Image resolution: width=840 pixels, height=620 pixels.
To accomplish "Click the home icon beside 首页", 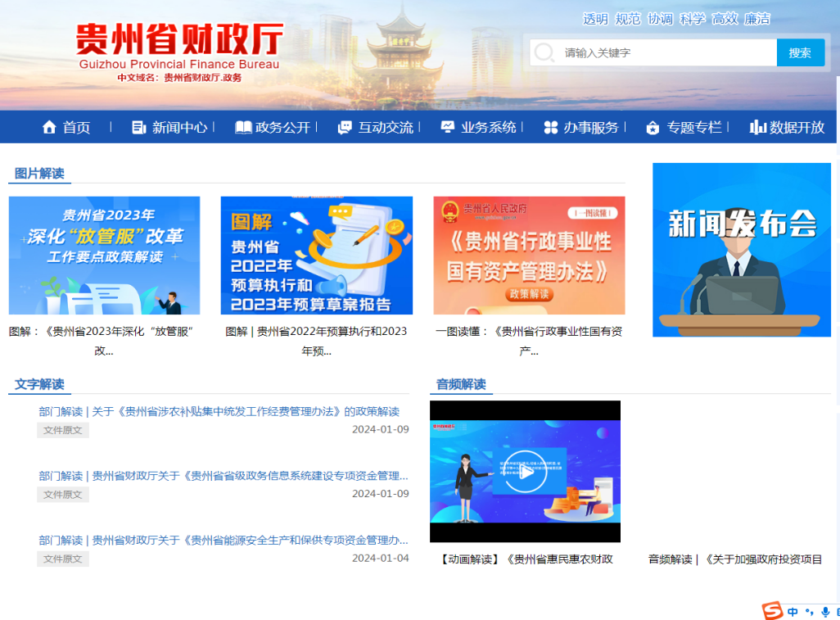I will pos(49,128).
